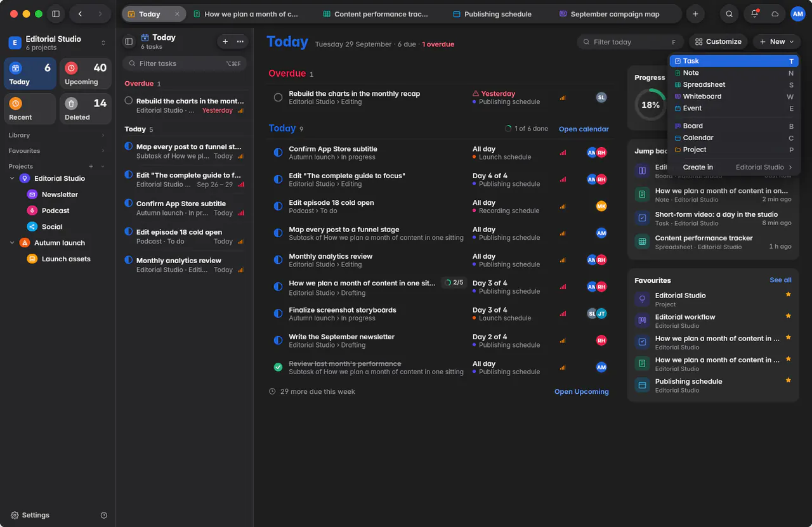Open three-dot menu in Today panel
The height and width of the screenshot is (527, 812).
click(x=240, y=41)
